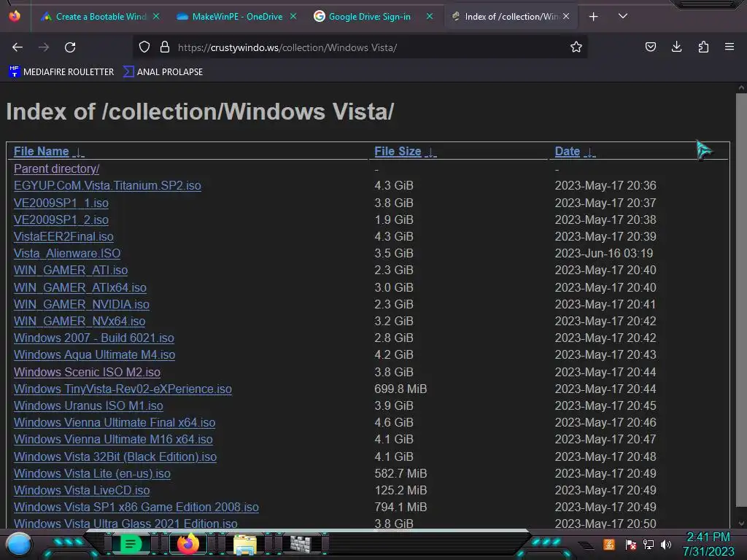Close the Create a Bootable Windows tab
747x560 pixels.
(x=156, y=17)
